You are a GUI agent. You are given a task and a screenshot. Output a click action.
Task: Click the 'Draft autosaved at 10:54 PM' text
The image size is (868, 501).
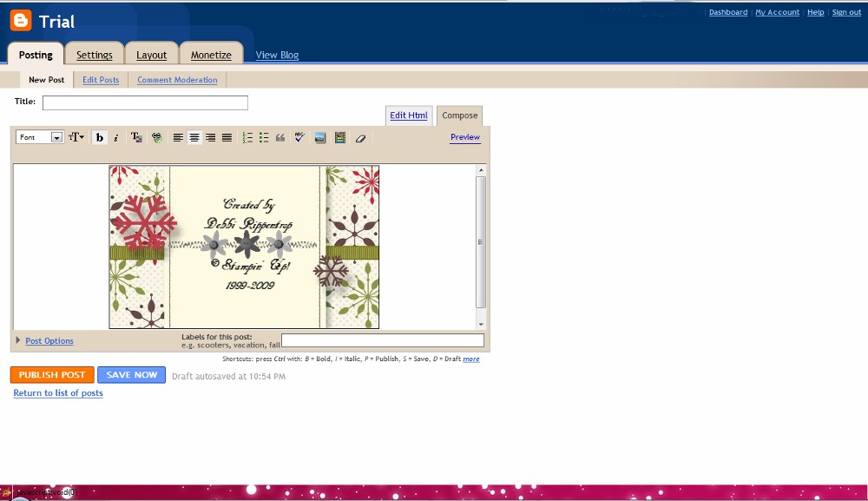coord(228,377)
